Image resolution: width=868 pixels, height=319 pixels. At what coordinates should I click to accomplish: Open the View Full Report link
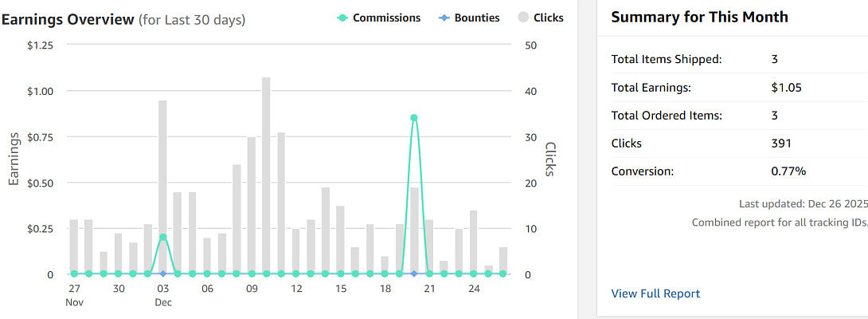coord(655,293)
